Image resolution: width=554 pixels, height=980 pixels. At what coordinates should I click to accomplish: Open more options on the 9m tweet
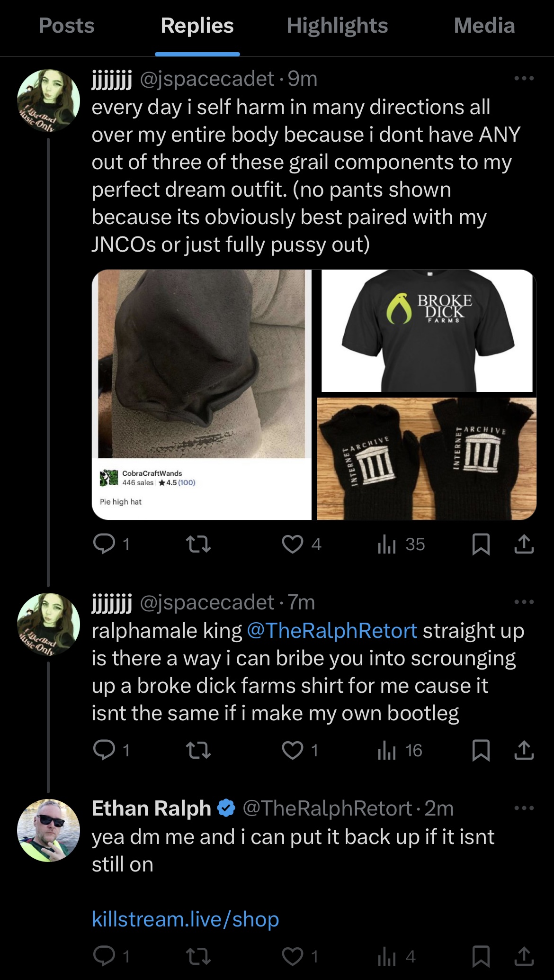click(524, 79)
